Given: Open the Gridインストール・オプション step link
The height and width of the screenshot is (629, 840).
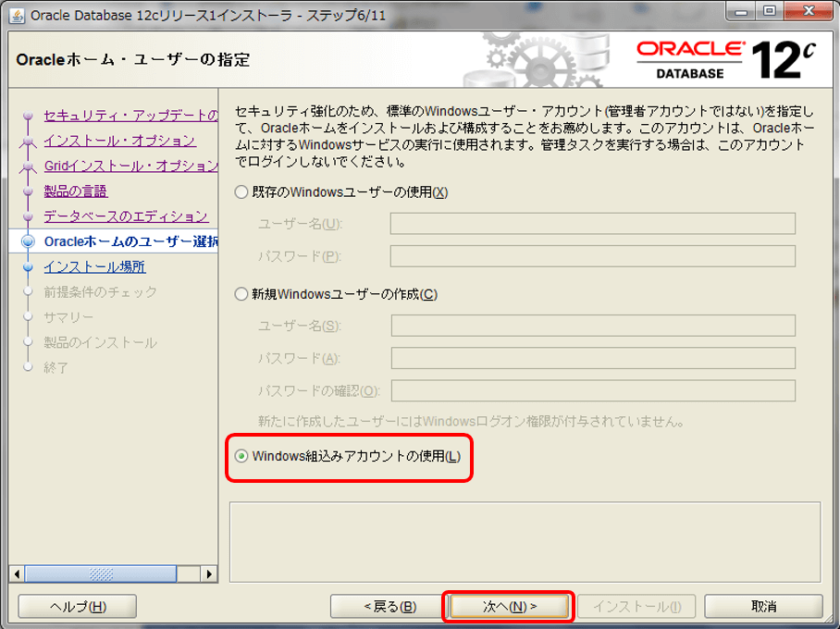Looking at the screenshot, I should click(x=130, y=166).
